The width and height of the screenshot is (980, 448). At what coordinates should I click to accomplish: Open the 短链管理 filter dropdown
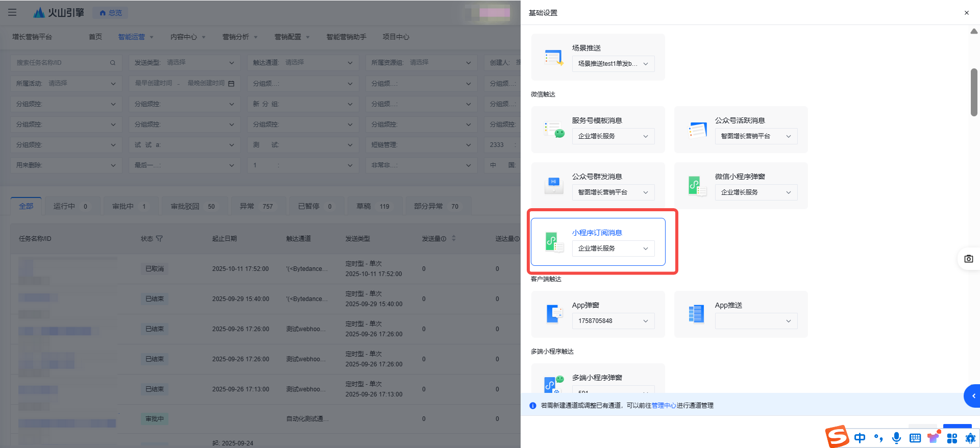coord(421,145)
